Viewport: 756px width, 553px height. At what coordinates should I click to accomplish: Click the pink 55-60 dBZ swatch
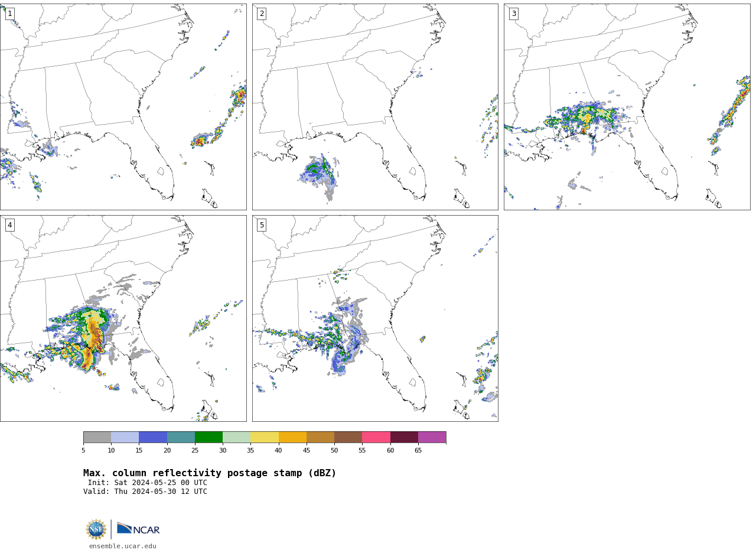376,437
